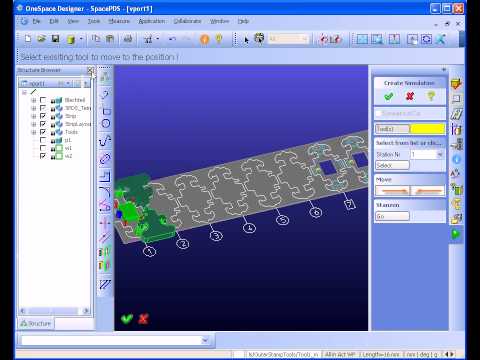Viewport: 480px width, 360px height.
Task: Click the orange round info icon
Action: pos(204,39)
